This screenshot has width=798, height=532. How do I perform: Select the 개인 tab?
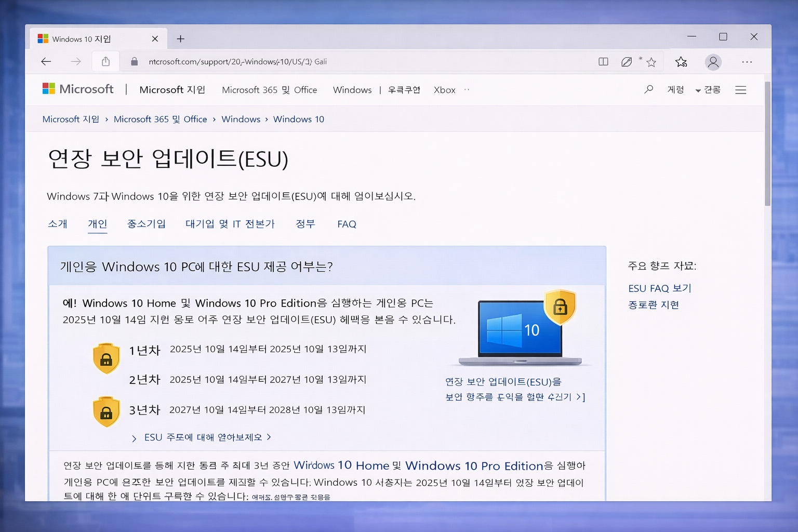click(98, 224)
